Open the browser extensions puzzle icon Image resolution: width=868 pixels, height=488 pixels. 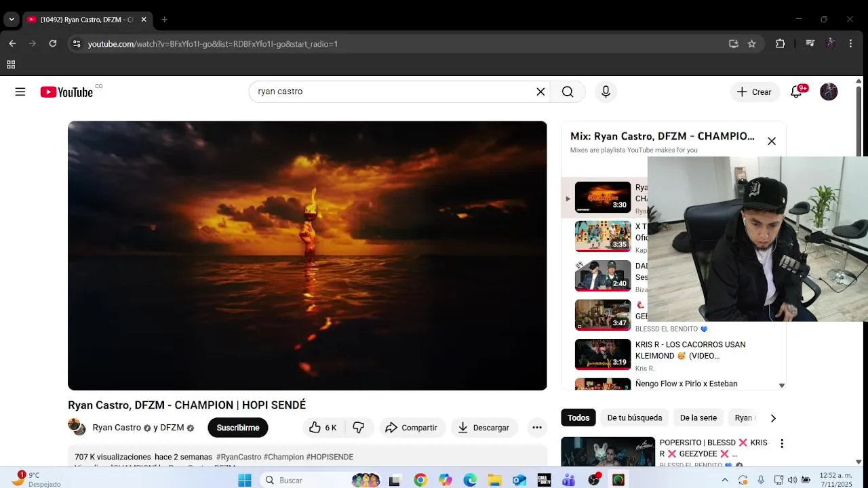coord(780,43)
